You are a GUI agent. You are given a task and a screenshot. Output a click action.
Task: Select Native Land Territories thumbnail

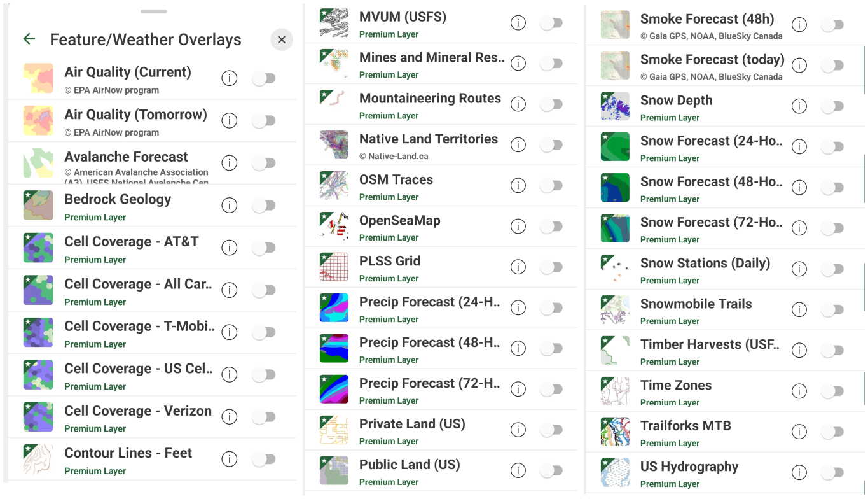pos(334,145)
